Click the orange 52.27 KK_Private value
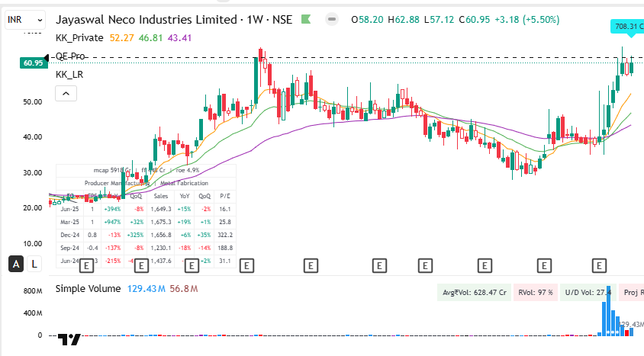The width and height of the screenshot is (644, 356). pos(121,37)
